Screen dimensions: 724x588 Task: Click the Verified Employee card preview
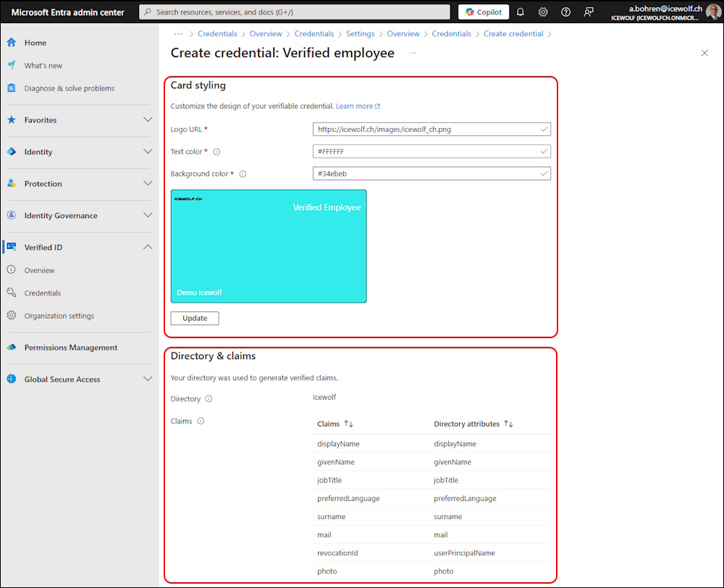pyautogui.click(x=269, y=246)
